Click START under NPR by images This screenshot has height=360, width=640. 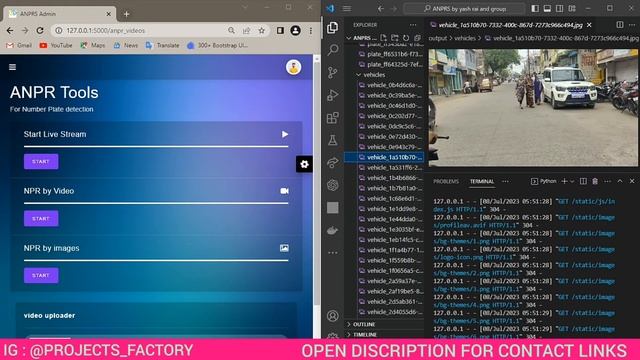click(x=41, y=275)
